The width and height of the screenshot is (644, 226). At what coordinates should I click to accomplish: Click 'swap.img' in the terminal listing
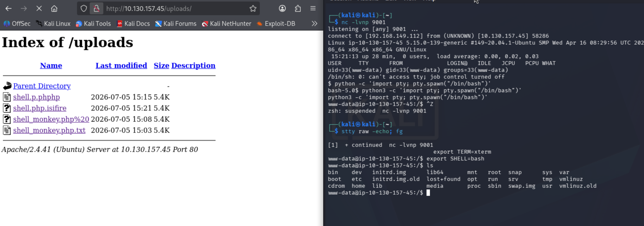point(522,186)
